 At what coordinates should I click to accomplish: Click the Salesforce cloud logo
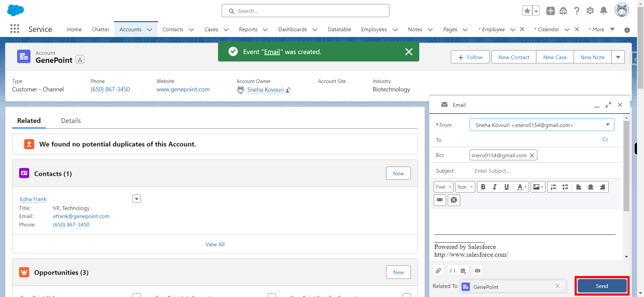[15, 10]
